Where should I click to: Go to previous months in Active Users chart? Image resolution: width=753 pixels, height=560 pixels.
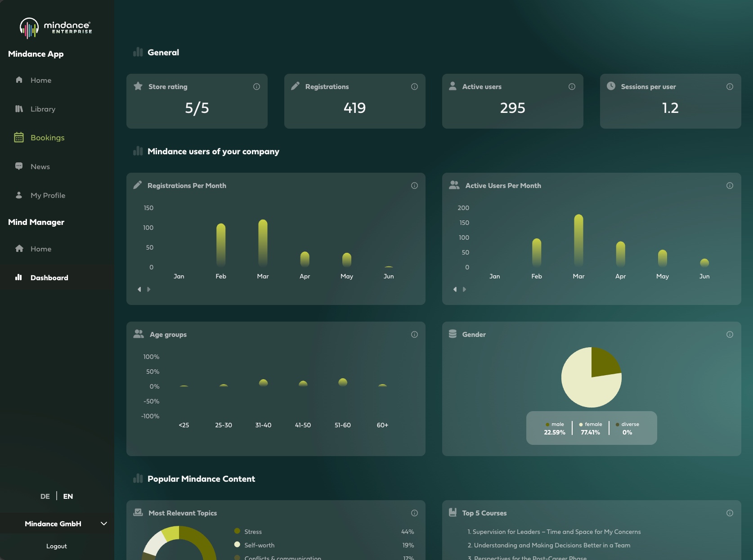pyautogui.click(x=455, y=289)
